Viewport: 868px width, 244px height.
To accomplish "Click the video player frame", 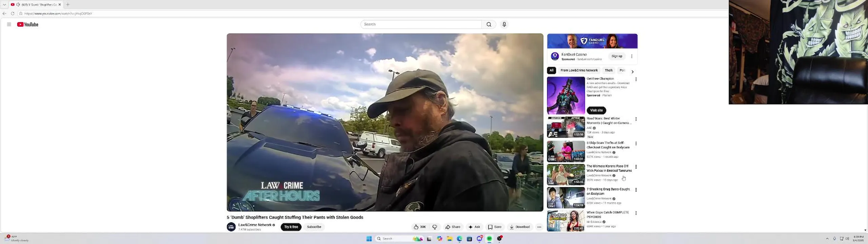I will (x=385, y=122).
